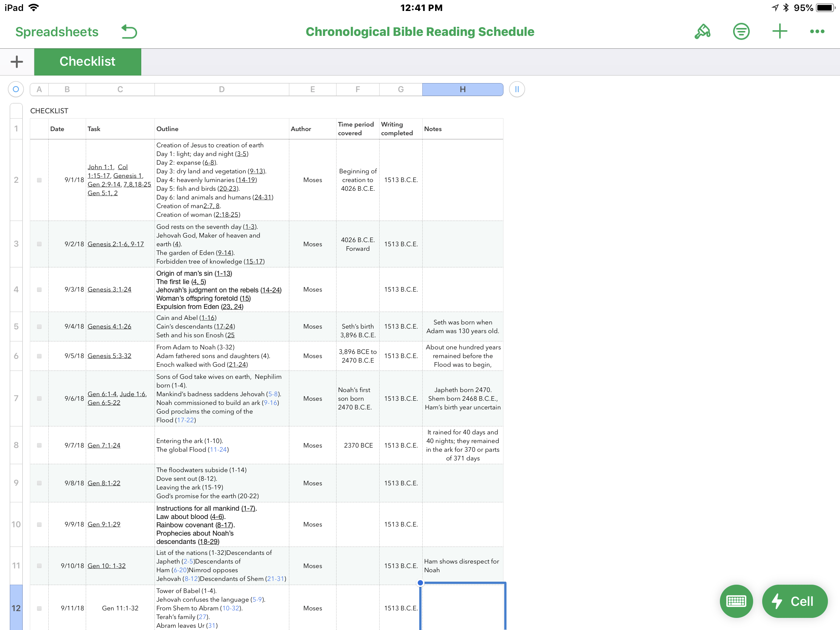Viewport: 840px width, 630px height.
Task: Select column H header
Action: click(463, 89)
